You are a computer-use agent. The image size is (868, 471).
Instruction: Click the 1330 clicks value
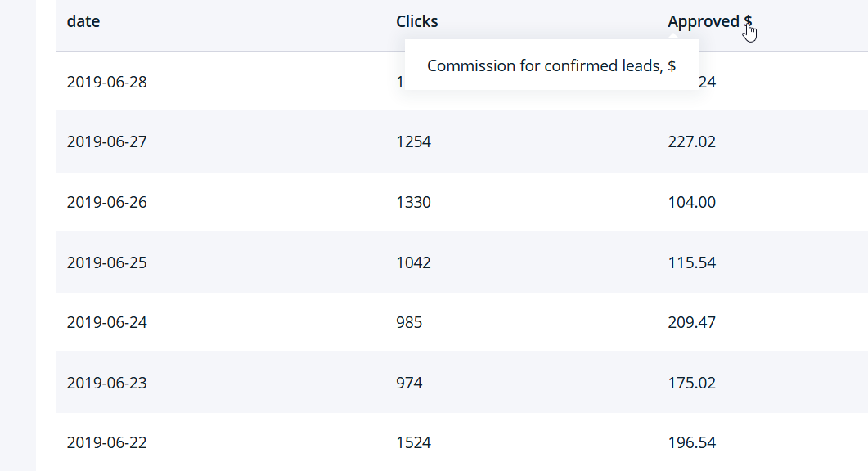point(413,202)
